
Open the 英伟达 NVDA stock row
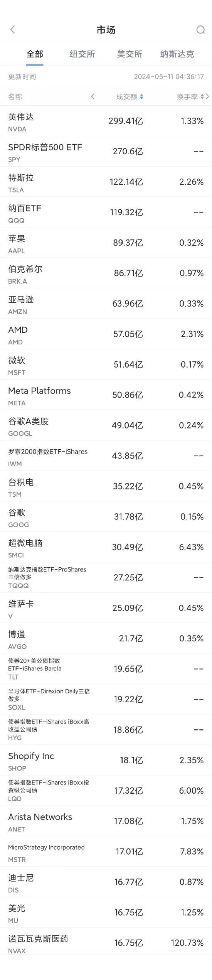pyautogui.click(x=106, y=121)
